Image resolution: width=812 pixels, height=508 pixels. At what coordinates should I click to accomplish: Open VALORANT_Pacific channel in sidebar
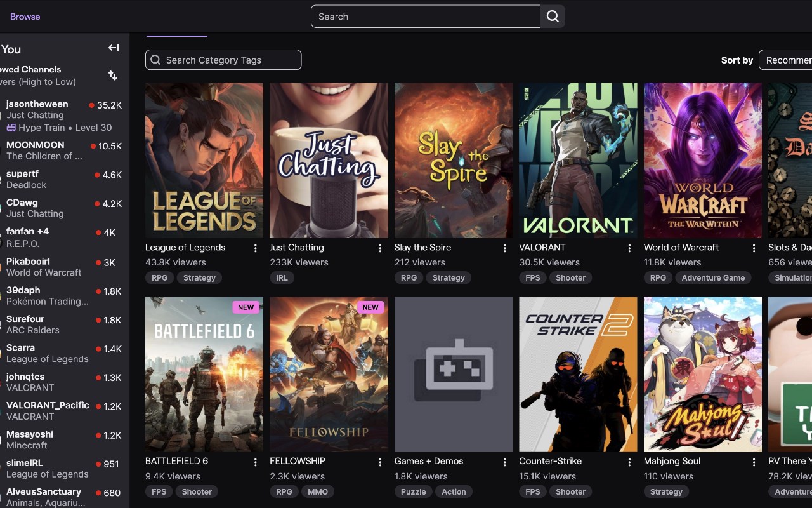click(x=63, y=411)
